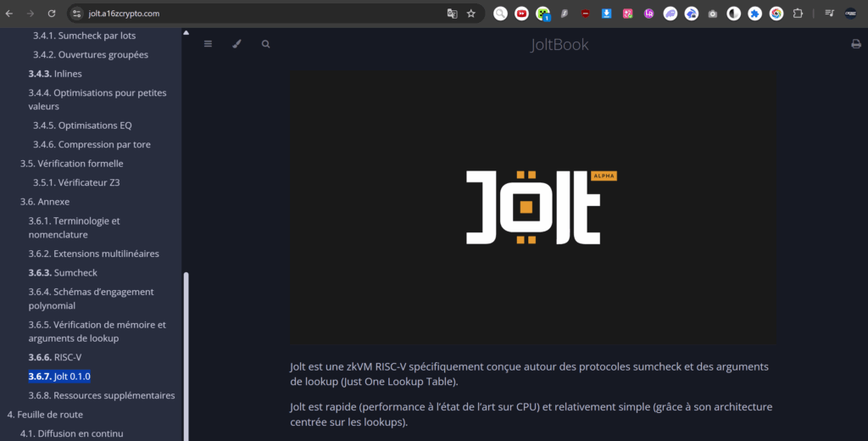
Task: Open 3.4.4 Optimisations pour petites valeurs
Action: tap(97, 99)
